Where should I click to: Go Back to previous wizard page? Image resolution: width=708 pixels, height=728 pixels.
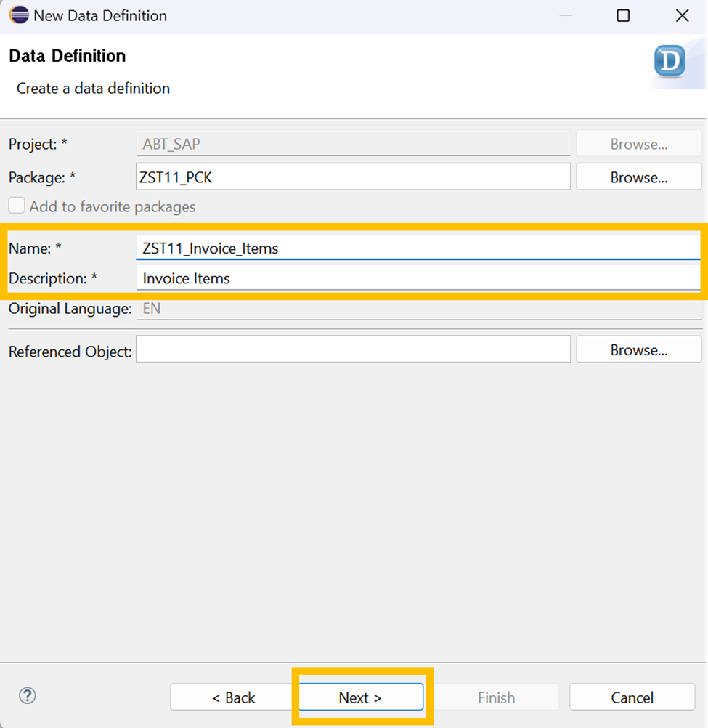[x=233, y=697]
